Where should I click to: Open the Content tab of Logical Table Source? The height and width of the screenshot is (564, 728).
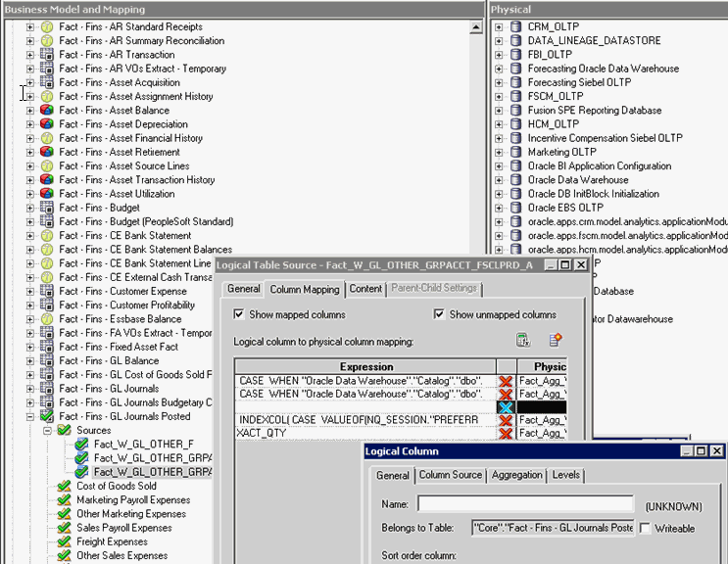point(365,289)
